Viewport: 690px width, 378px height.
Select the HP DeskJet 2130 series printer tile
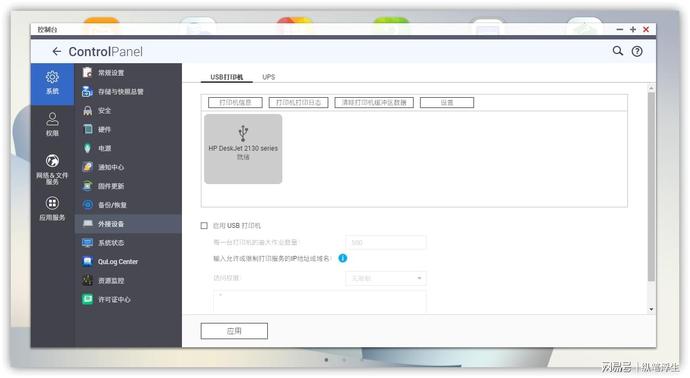coord(243,149)
